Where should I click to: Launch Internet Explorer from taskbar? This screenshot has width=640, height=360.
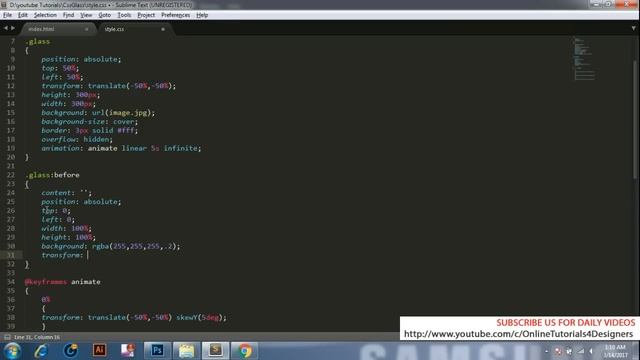41,351
